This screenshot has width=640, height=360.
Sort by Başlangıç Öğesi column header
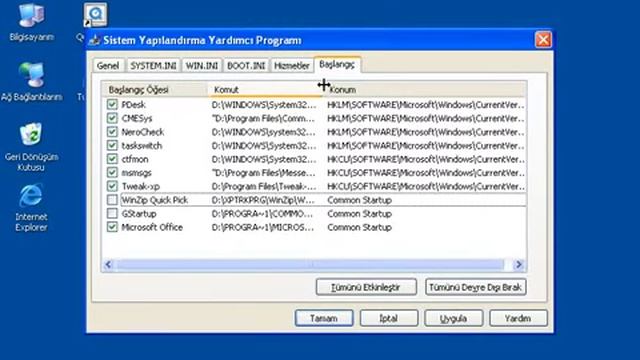point(154,89)
